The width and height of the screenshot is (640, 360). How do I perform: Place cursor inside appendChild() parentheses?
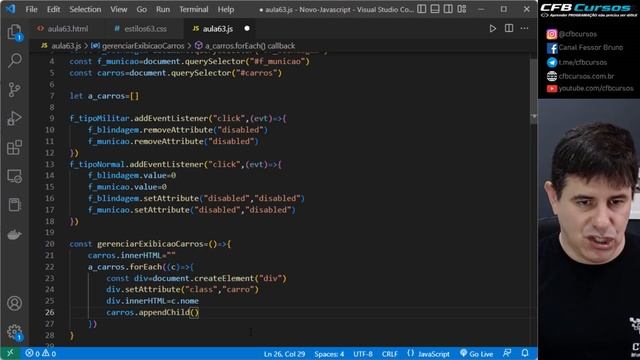click(x=194, y=312)
